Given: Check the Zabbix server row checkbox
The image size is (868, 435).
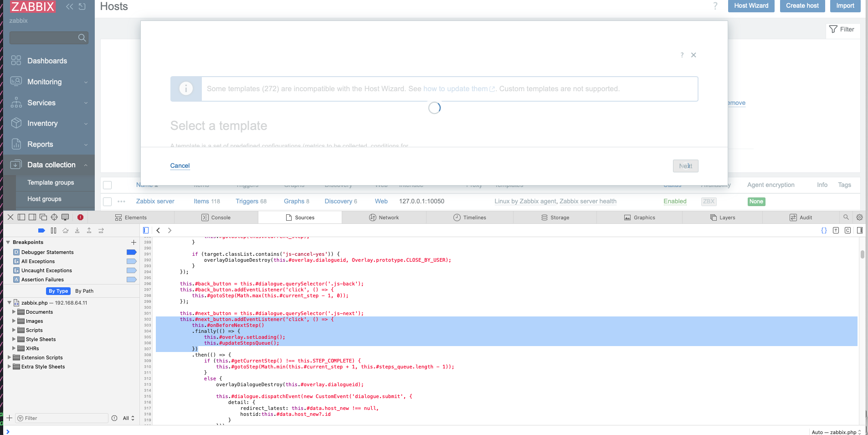Looking at the screenshot, I should pos(108,202).
